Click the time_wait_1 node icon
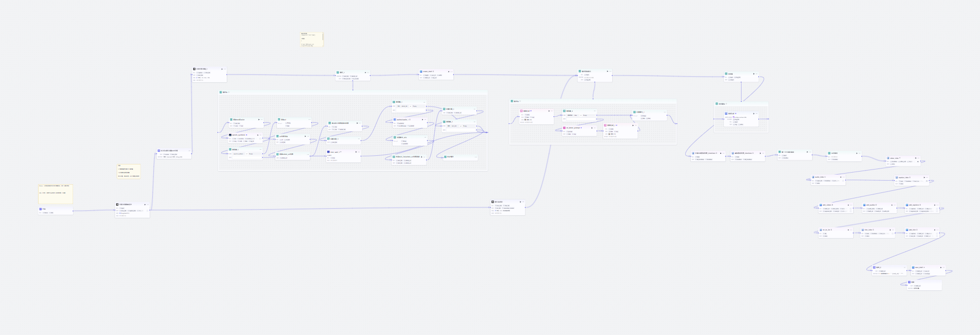Image resolution: width=980 pixels, height=335 pixels. (x=328, y=152)
